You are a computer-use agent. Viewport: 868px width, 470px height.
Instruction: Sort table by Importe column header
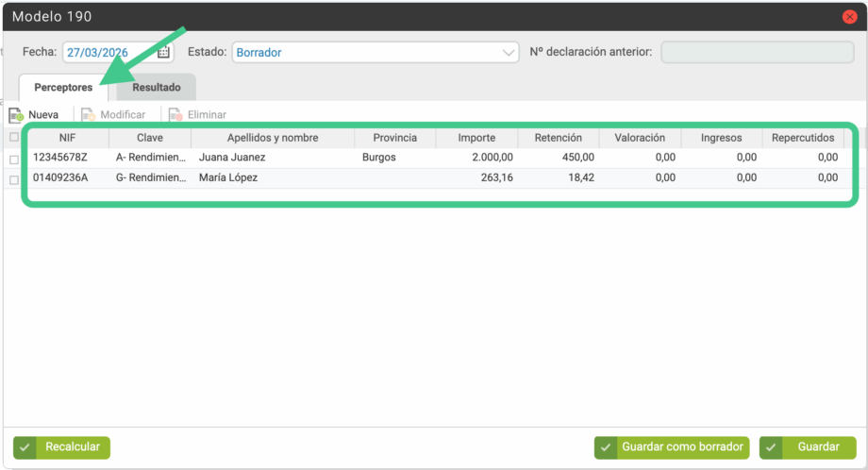click(x=476, y=138)
